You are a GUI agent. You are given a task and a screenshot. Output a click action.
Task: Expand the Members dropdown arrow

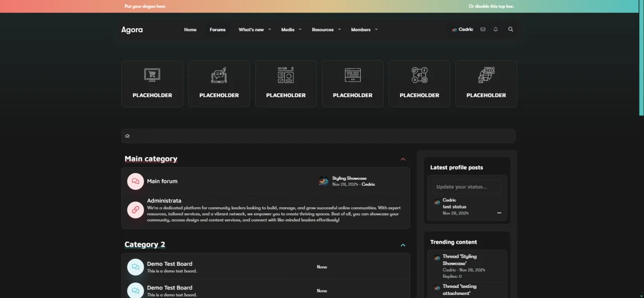pyautogui.click(x=376, y=30)
